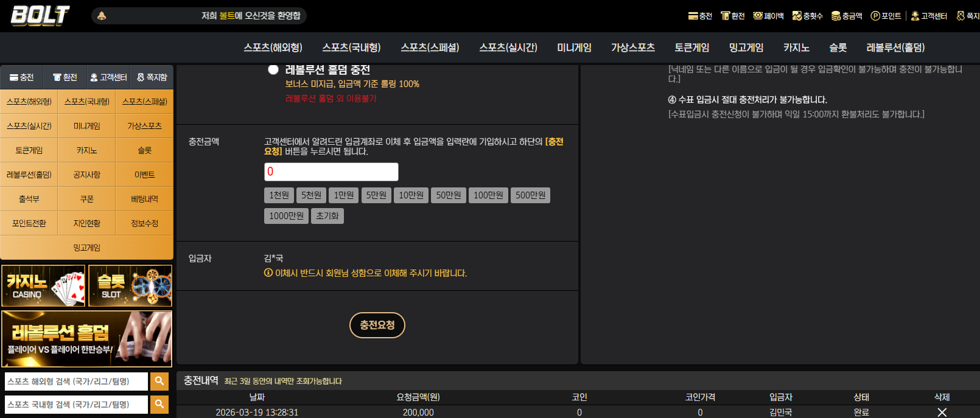Open the 미니게임 navigation menu
The image size is (980, 418).
(x=574, y=47)
